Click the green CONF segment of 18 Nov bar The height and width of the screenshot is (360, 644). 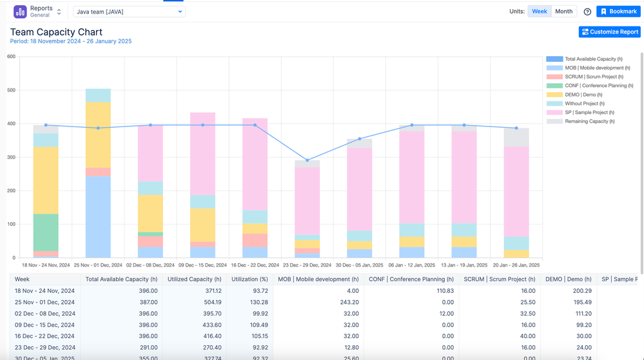[x=46, y=232]
